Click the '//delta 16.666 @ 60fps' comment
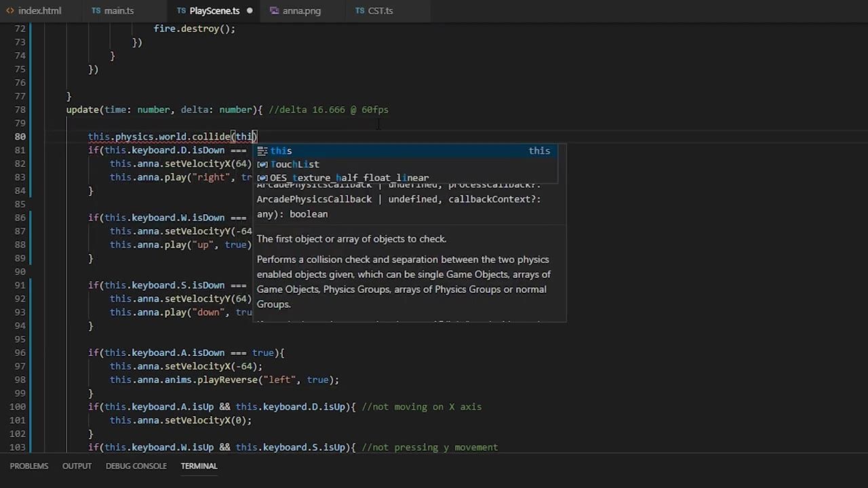 [329, 110]
